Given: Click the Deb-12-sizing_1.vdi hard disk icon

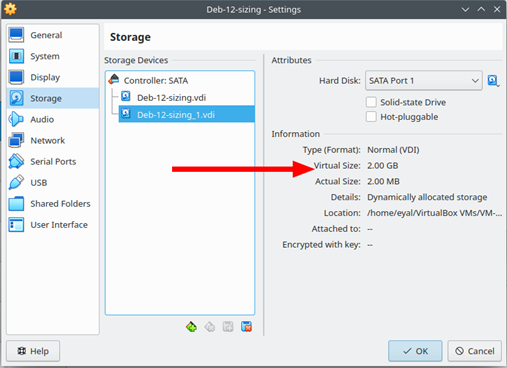Looking at the screenshot, I should [126, 113].
